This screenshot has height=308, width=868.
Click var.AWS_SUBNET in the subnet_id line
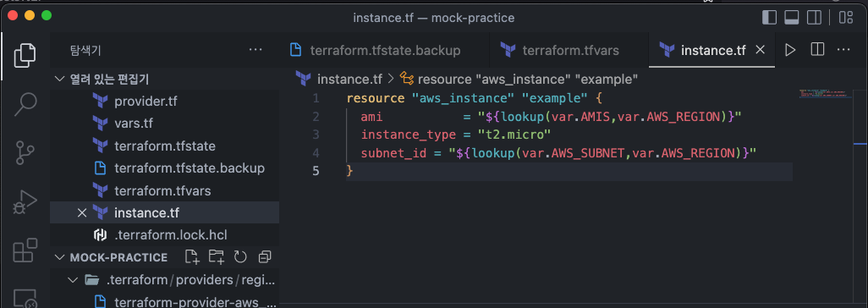tap(574, 153)
